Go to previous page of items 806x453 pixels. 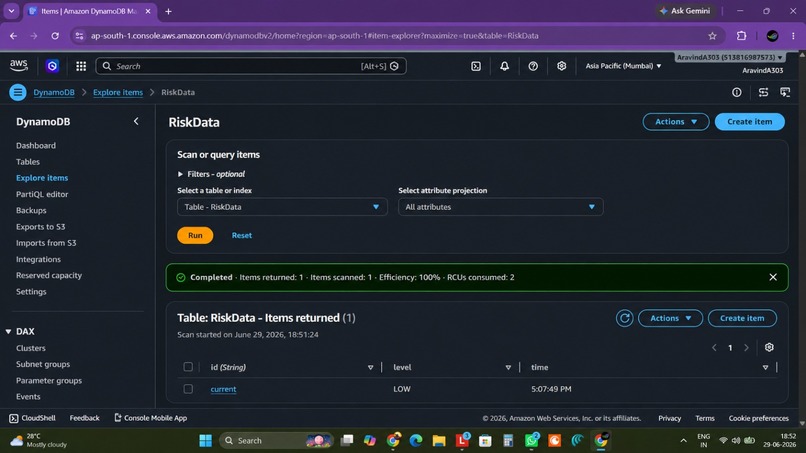(714, 348)
